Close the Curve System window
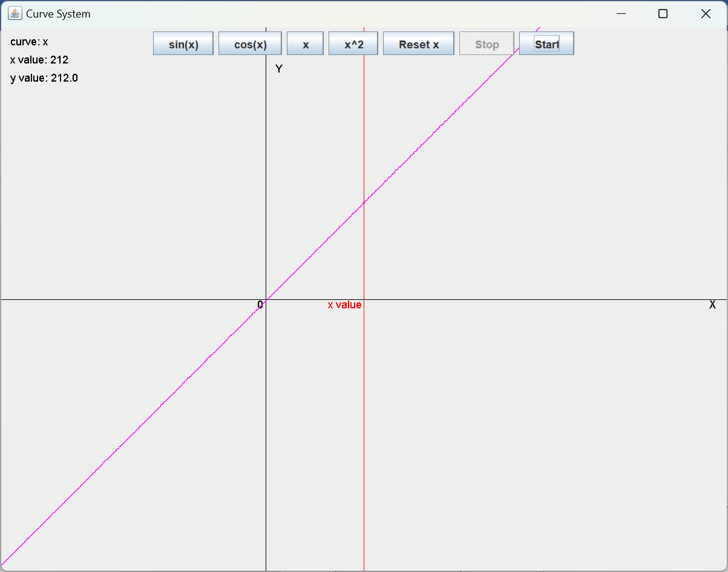Viewport: 728px width, 572px height. click(x=706, y=13)
